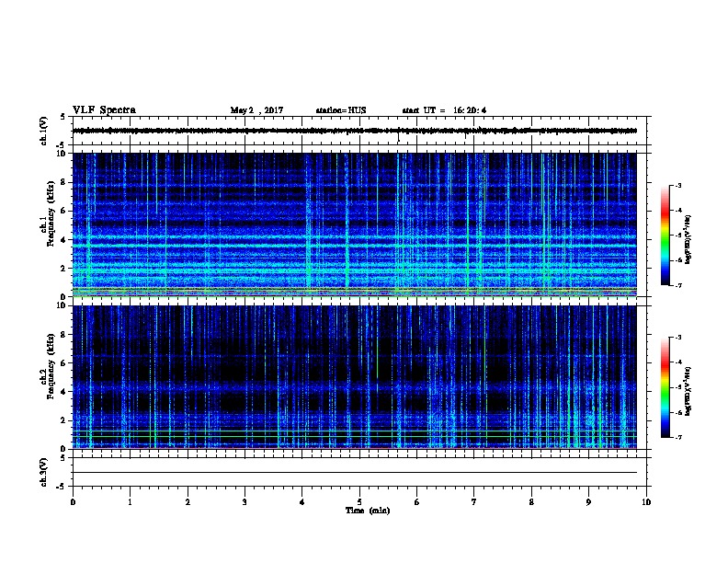The image size is (728, 563).
Task: Click the "10" kHz tick on ch.1 frequency axis
Action: pyautogui.click(x=63, y=154)
